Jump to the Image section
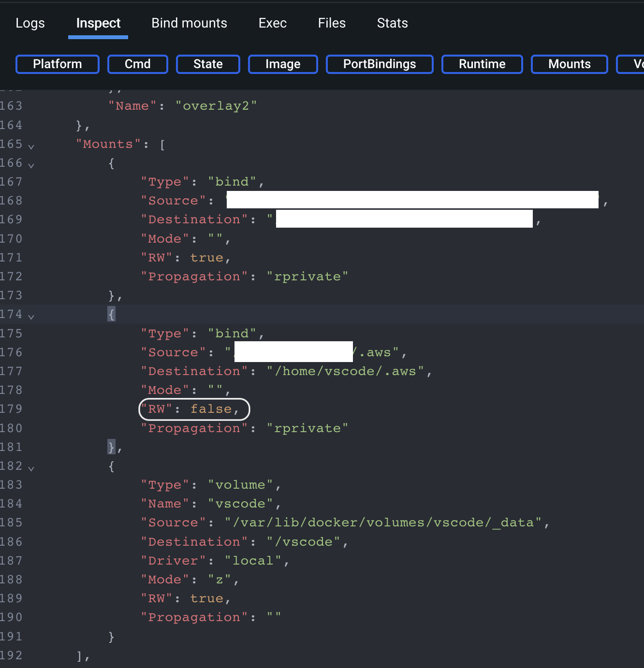This screenshot has height=668, width=644. coord(283,64)
